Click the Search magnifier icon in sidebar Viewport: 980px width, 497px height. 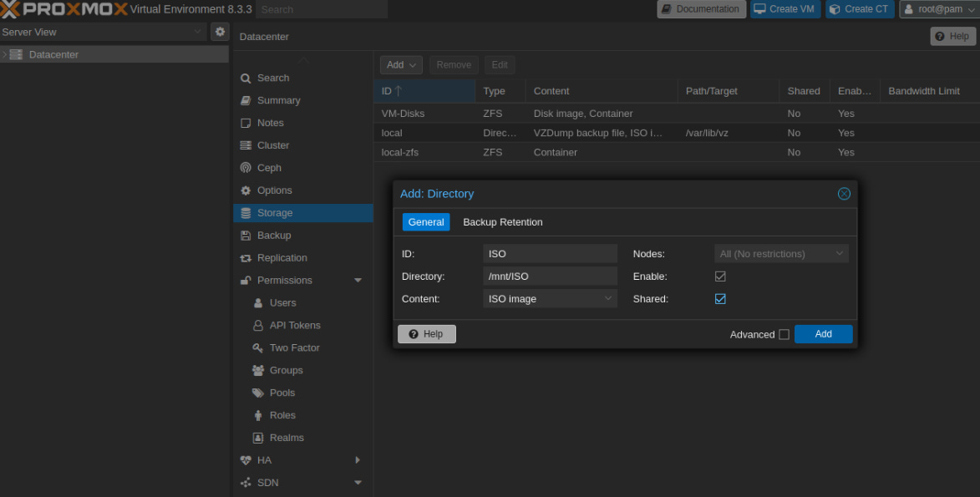point(246,79)
